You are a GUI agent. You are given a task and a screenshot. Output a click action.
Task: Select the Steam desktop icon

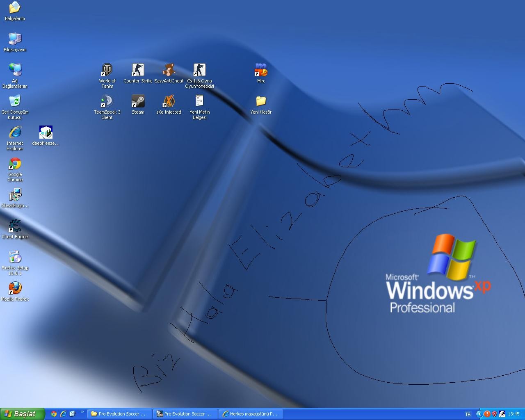[138, 101]
